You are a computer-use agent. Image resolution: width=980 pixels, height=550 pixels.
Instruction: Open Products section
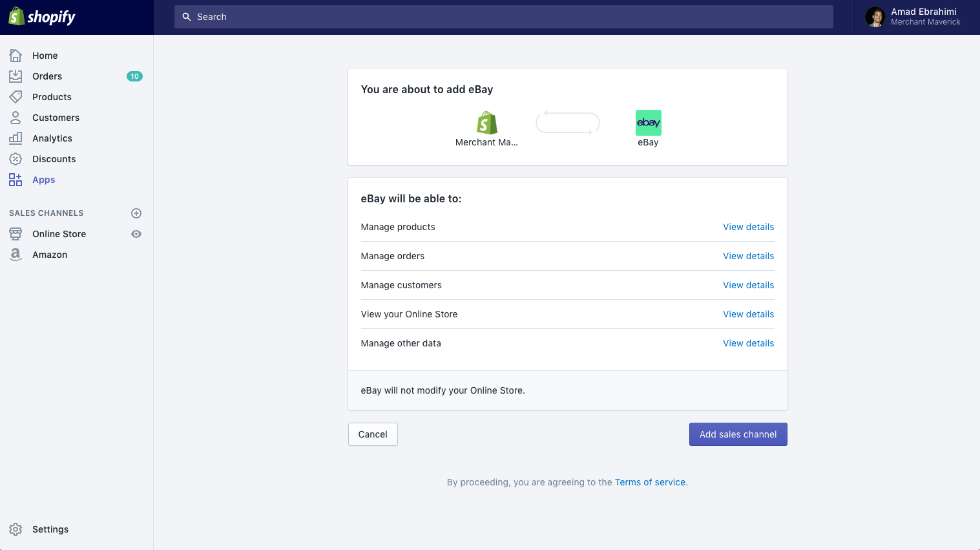[52, 97]
